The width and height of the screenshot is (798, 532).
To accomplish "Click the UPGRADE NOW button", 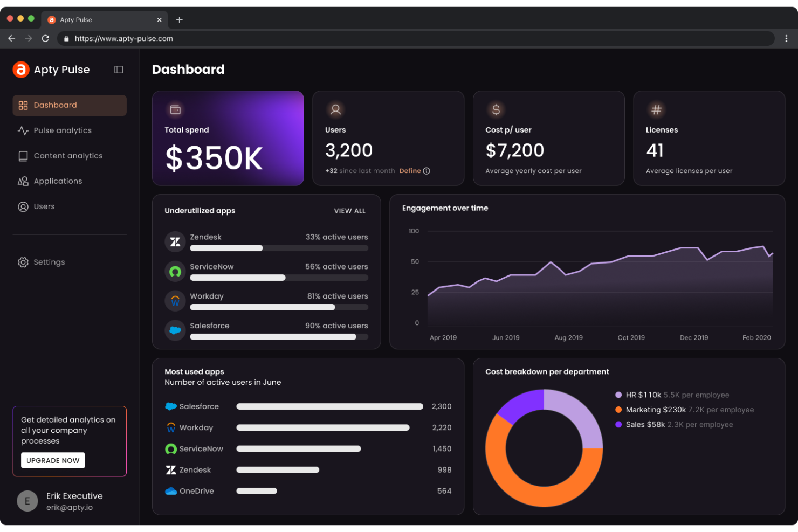I will (52, 460).
